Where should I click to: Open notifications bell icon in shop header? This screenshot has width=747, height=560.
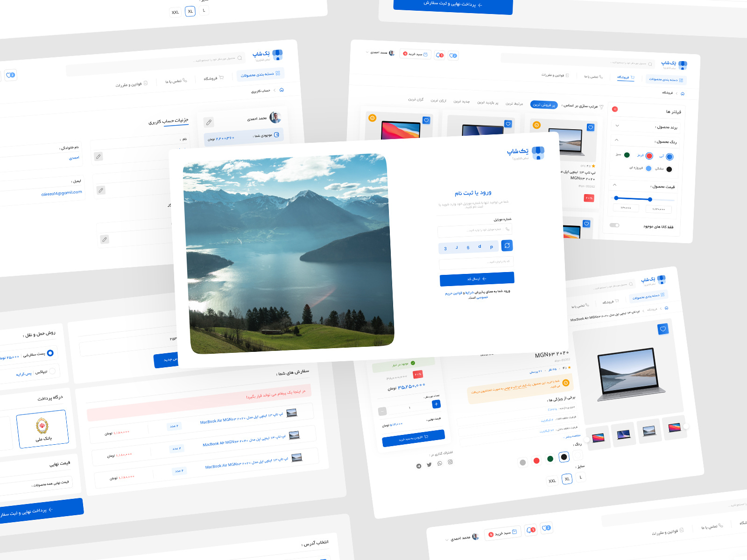pos(439,55)
